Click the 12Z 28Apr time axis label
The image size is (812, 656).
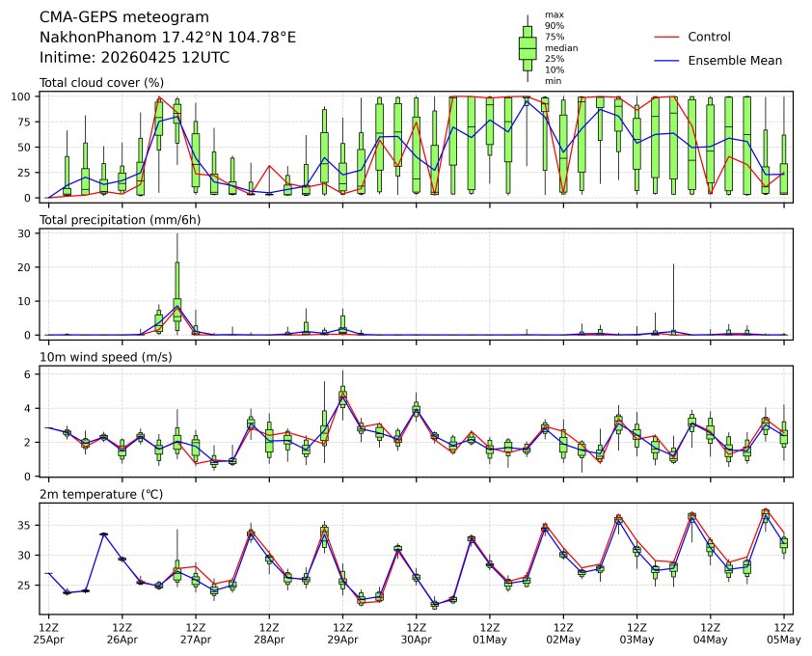pyautogui.click(x=269, y=632)
